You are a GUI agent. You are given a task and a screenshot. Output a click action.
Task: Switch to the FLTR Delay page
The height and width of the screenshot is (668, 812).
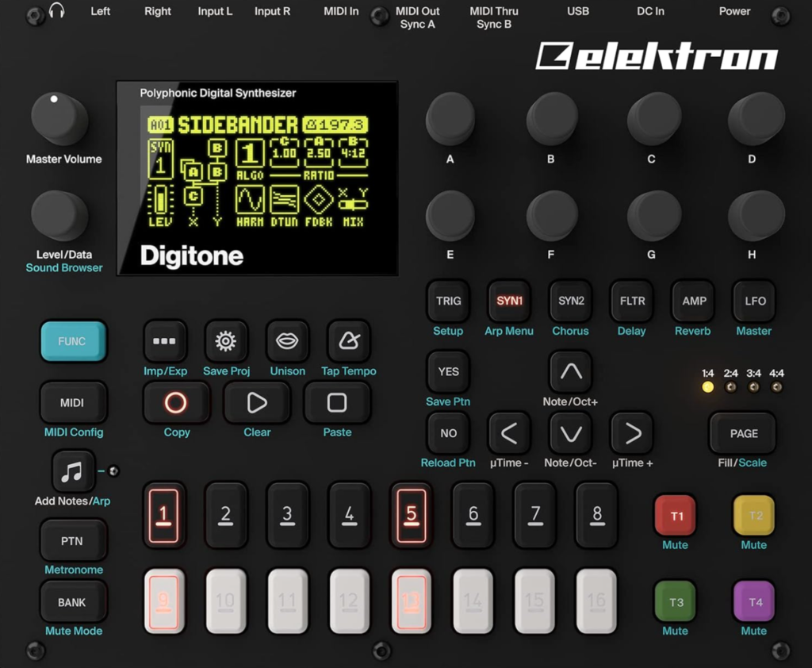[631, 301]
